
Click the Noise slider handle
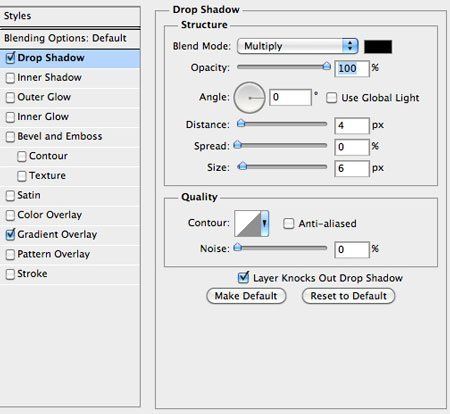click(x=237, y=247)
